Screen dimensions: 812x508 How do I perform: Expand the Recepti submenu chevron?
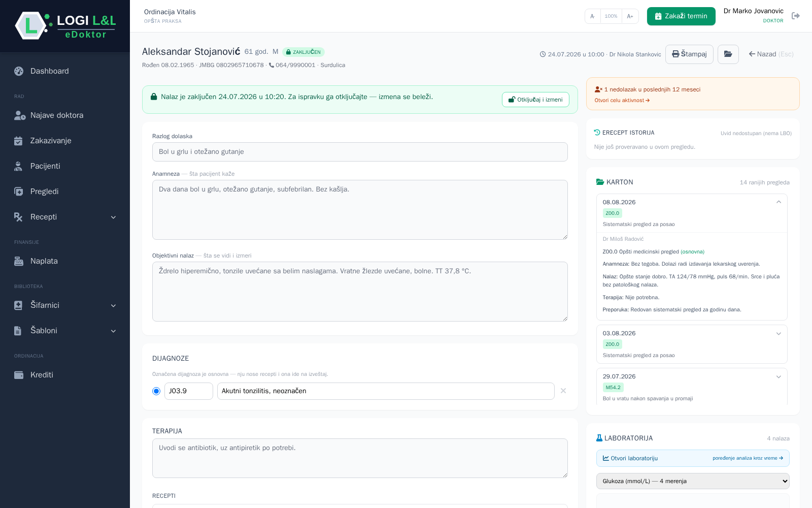tap(114, 217)
